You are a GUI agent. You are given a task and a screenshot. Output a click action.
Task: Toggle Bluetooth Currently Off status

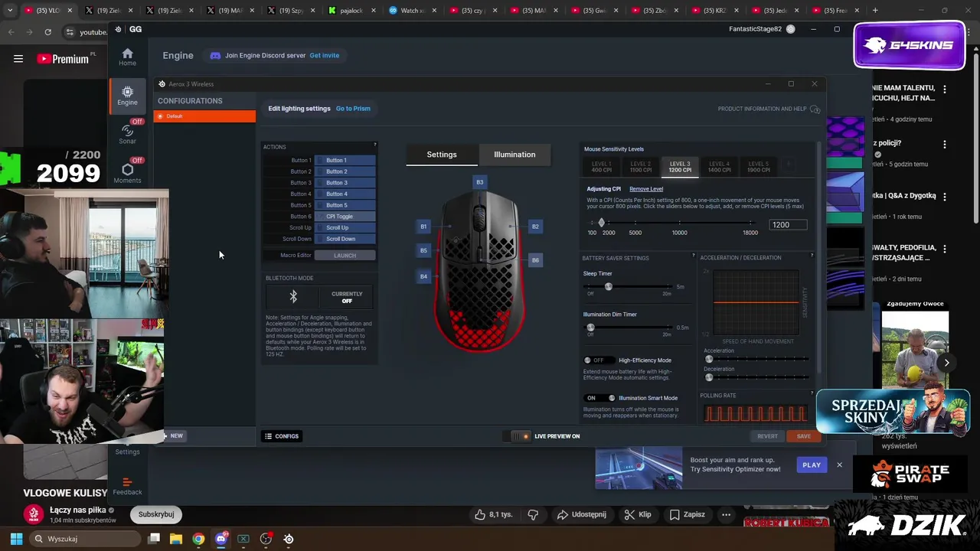click(x=347, y=297)
